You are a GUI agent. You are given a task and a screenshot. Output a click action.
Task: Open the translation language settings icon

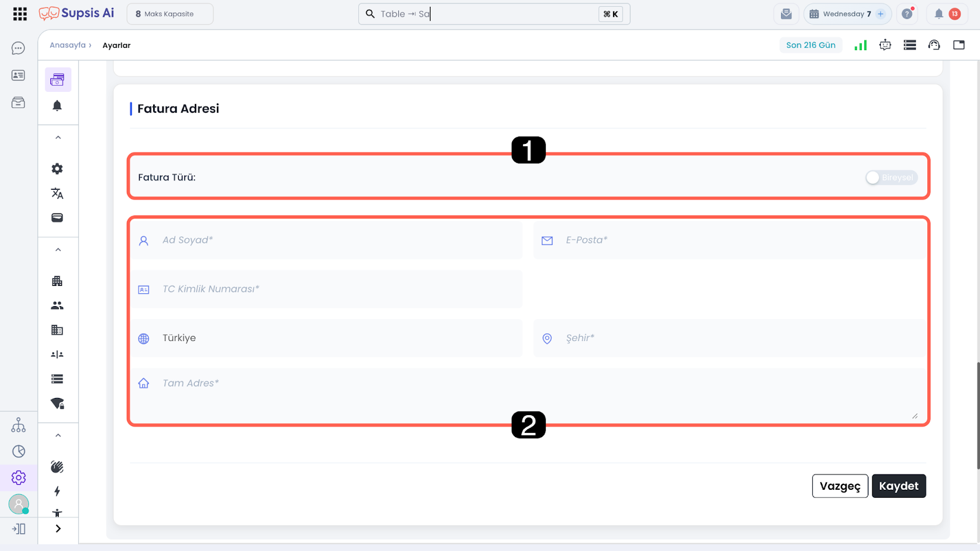57,193
